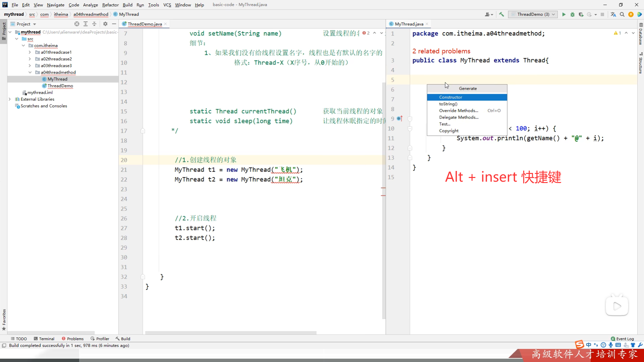Viewport: 644px width, 362px height.
Task: Click the select opened file target icon
Action: pos(77,24)
